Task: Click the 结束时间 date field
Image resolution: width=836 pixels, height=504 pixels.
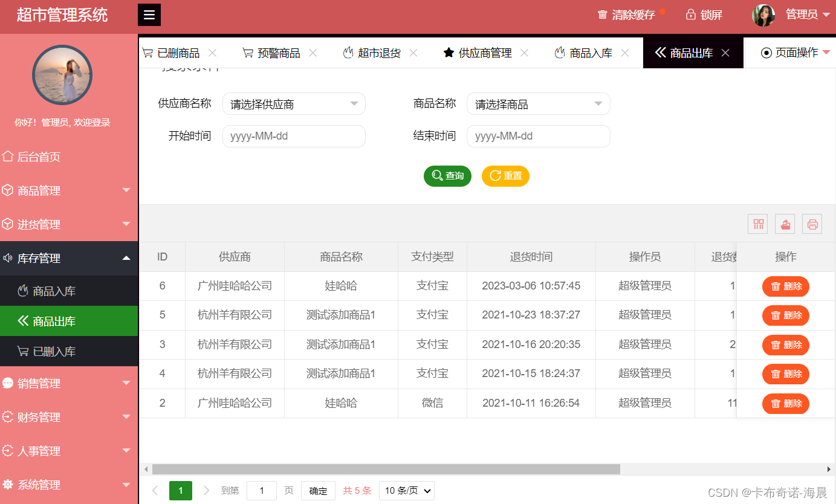Action: pos(539,136)
